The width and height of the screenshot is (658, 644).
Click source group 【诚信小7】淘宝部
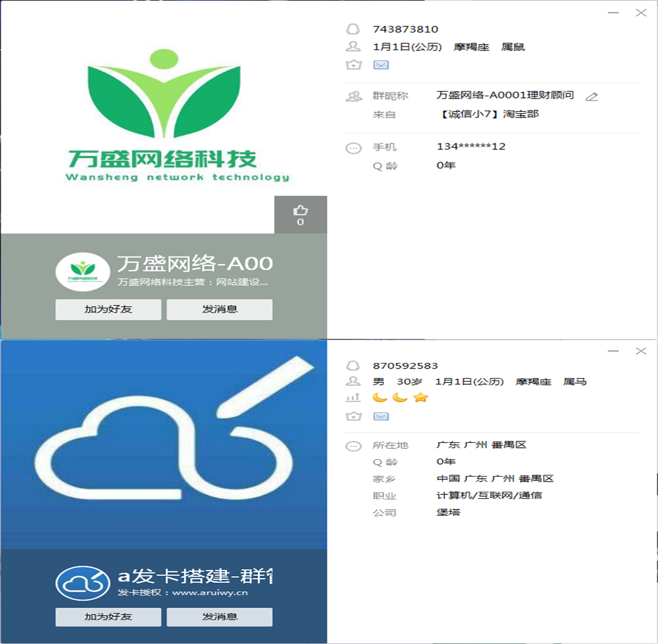488,114
